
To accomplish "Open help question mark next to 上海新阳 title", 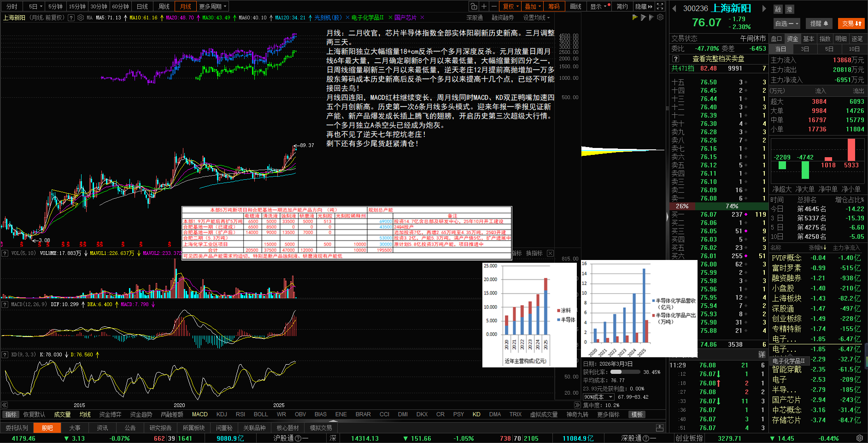I will [x=71, y=18].
